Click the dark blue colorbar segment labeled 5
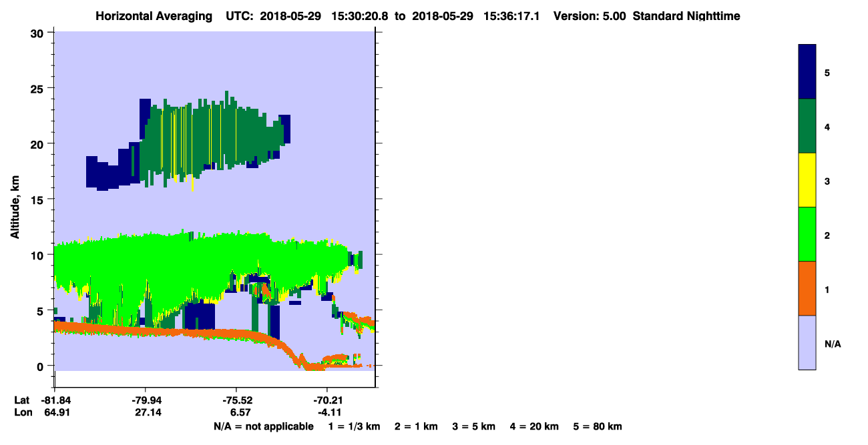 pos(807,72)
